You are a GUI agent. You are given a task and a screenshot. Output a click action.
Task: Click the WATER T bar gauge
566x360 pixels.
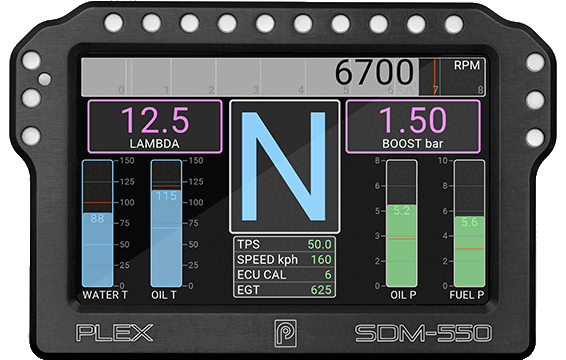pyautogui.click(x=97, y=223)
